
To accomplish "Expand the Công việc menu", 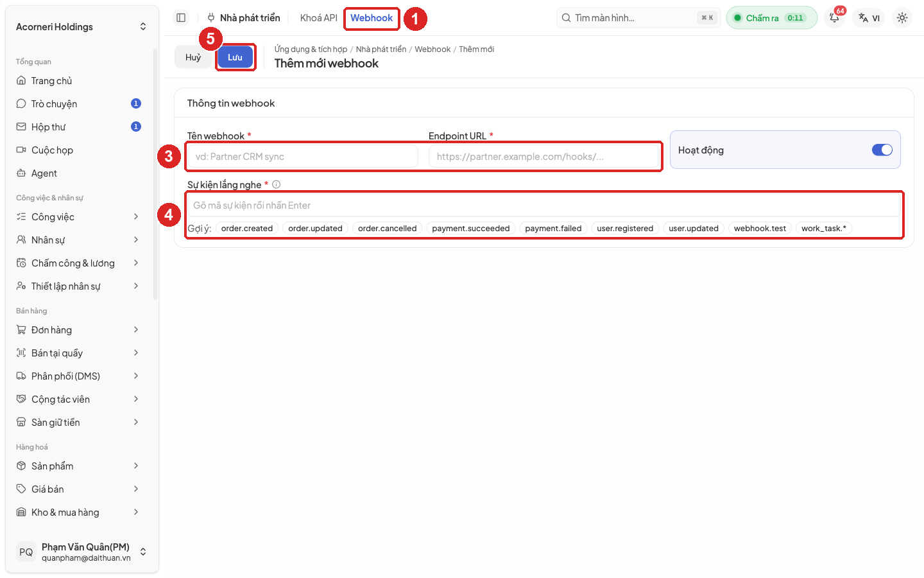I will pyautogui.click(x=78, y=217).
